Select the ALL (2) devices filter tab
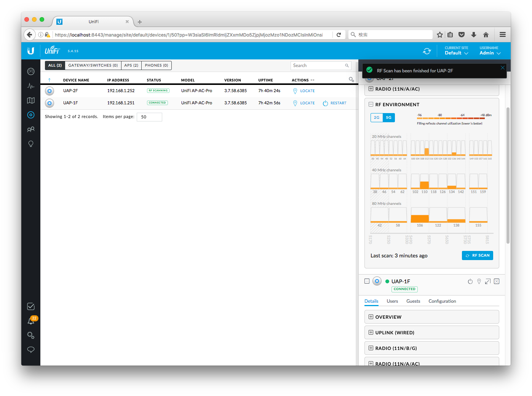Screen dimensions: 532x396 click(55, 65)
